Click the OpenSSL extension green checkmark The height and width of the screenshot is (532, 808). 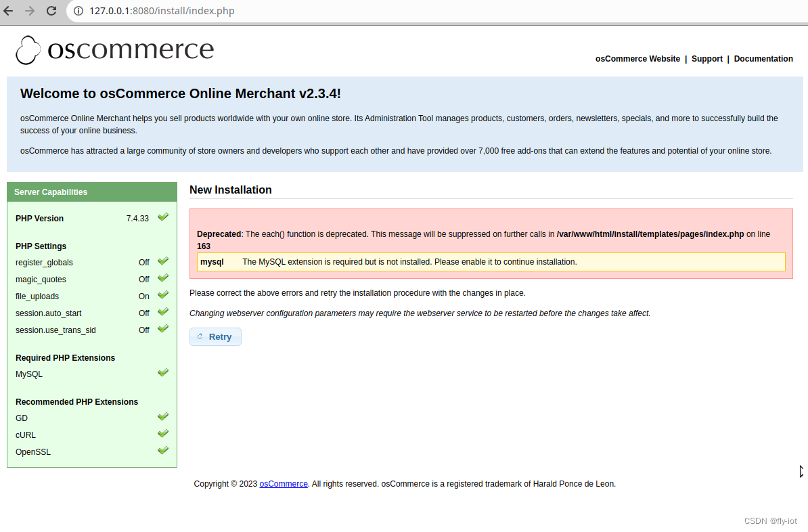click(163, 451)
